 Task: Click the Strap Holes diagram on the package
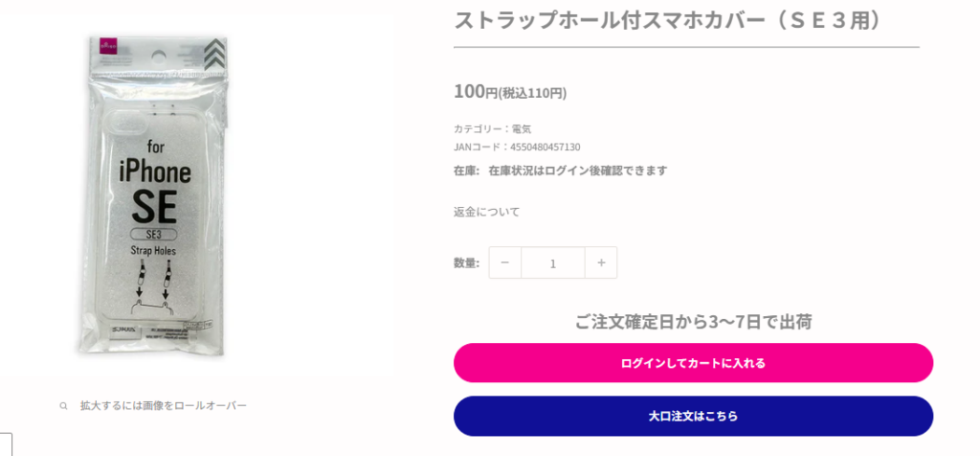[153, 283]
